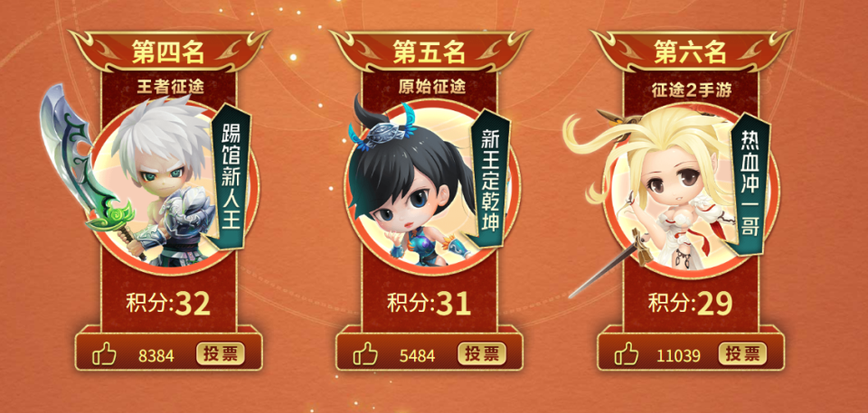Click thumbs-up icon beside 5484
This screenshot has height=413, width=868.
pos(365,353)
